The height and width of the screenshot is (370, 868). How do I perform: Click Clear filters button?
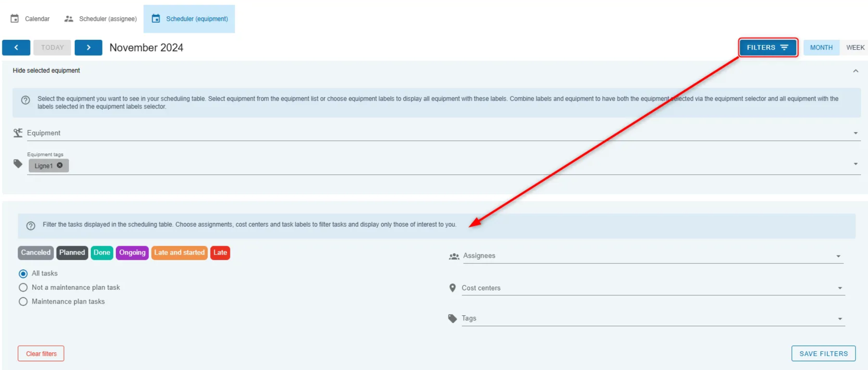coord(41,353)
